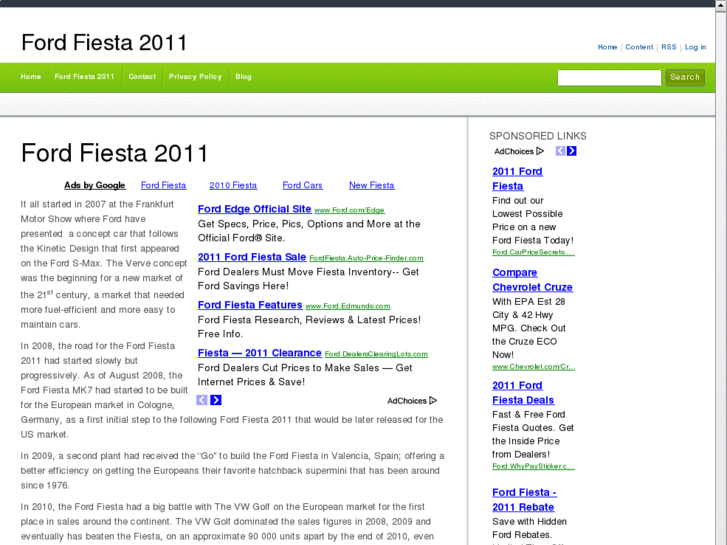Click the Ford.WhyPaySticker sidebar URL
This screenshot has height=545, width=727.
click(x=533, y=466)
